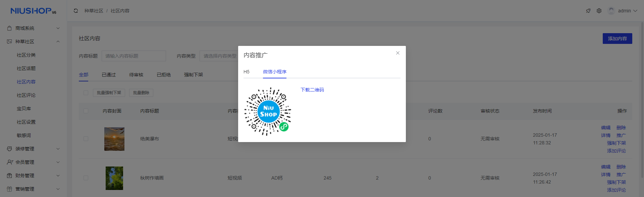
Task: Click 推广 for the 绝美瀑布 row
Action: (x=621, y=135)
